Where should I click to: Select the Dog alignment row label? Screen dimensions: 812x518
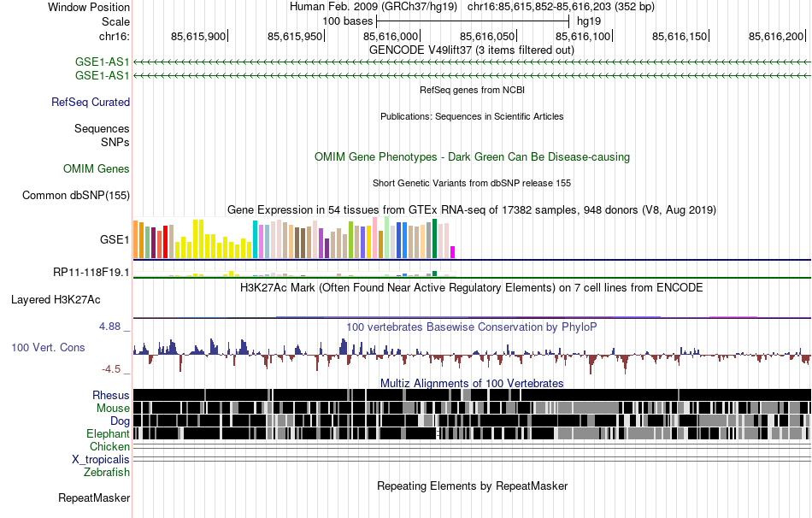pyautogui.click(x=120, y=421)
